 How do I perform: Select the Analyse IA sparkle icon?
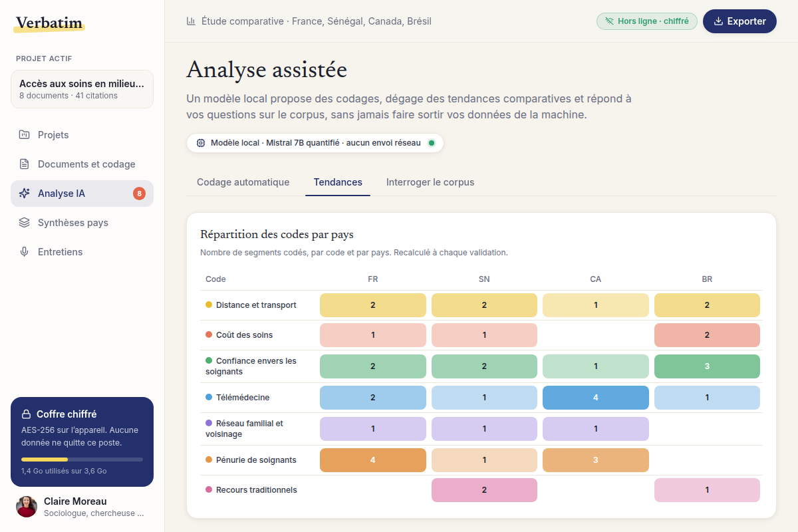[x=25, y=194]
